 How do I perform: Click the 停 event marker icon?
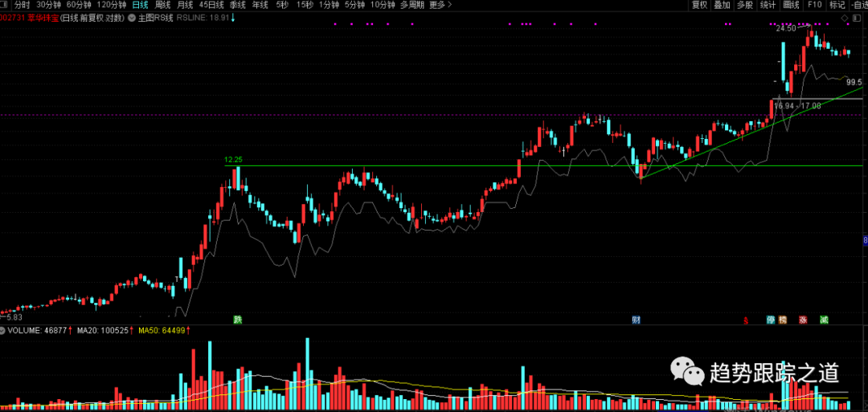(x=771, y=319)
